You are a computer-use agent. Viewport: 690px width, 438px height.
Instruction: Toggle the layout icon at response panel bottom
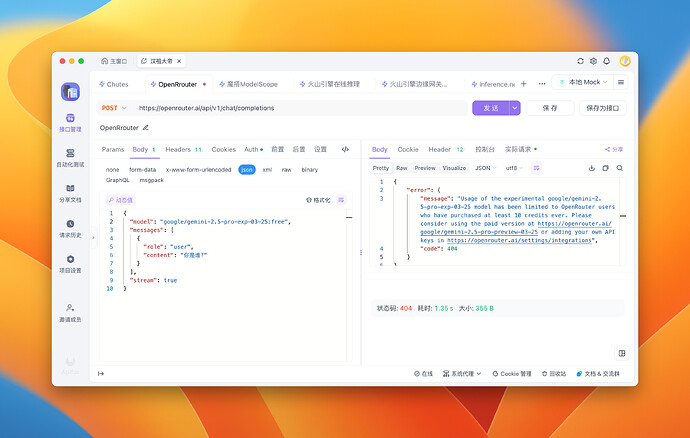pyautogui.click(x=622, y=353)
